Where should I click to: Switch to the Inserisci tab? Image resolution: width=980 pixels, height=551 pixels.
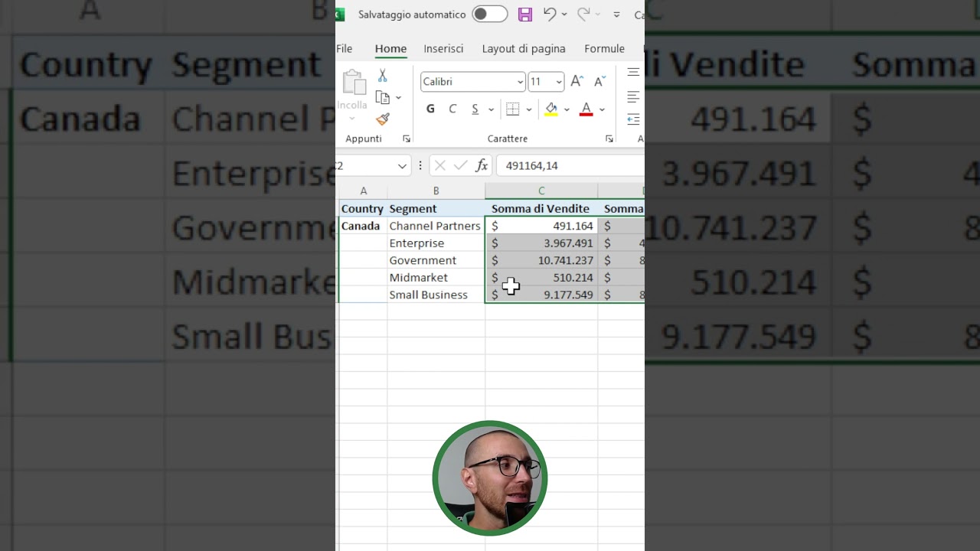pyautogui.click(x=443, y=48)
